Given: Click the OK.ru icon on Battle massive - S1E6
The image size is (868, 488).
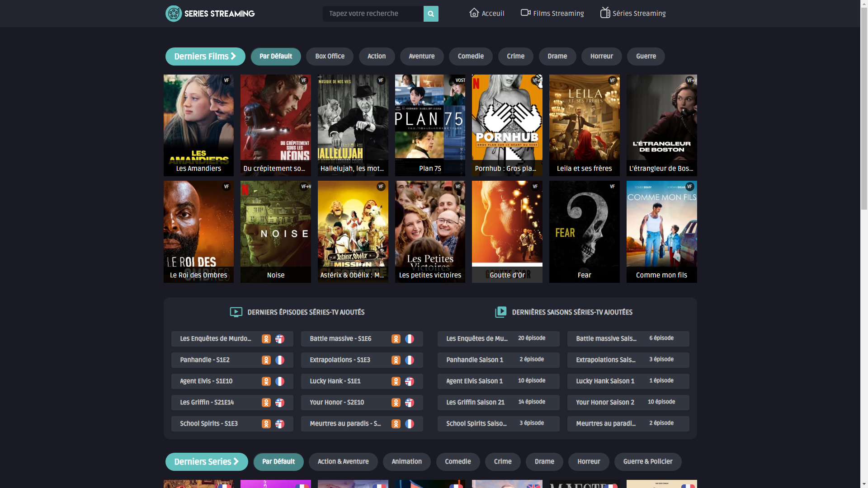Looking at the screenshot, I should coord(396,339).
